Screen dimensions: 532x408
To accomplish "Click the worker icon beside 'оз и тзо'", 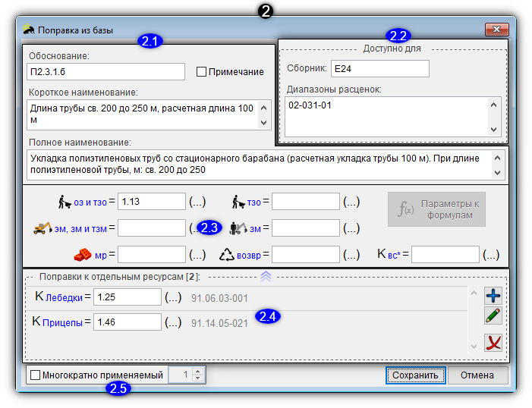I will point(65,202).
